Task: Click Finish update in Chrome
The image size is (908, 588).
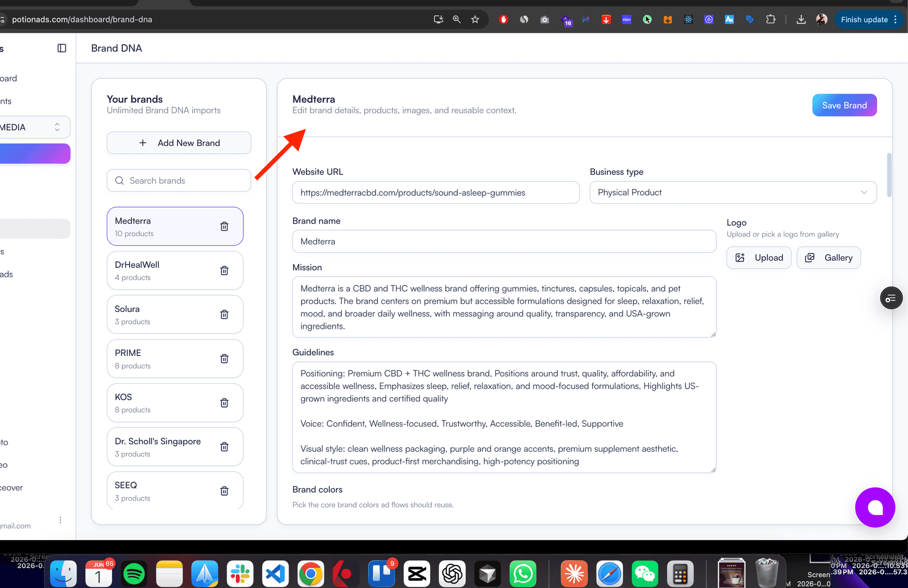Action: coord(864,20)
